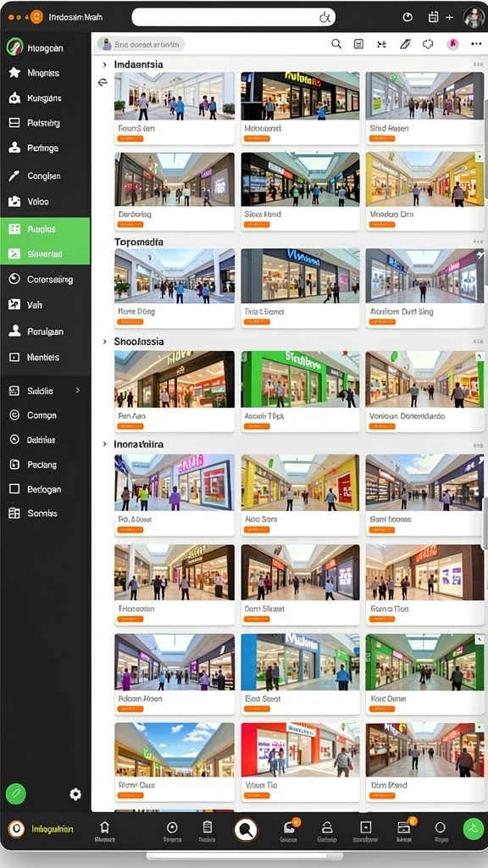This screenshot has width=488, height=868.
Task: Click the three-dots more options icon
Action: click(x=476, y=44)
